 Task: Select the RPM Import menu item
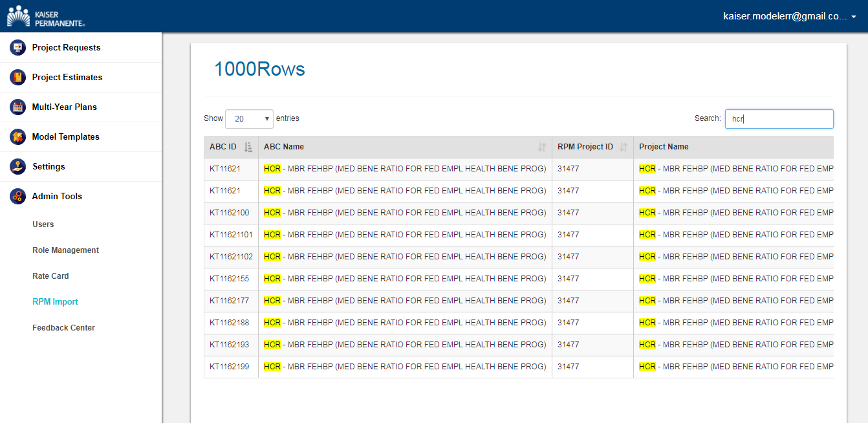click(x=55, y=302)
